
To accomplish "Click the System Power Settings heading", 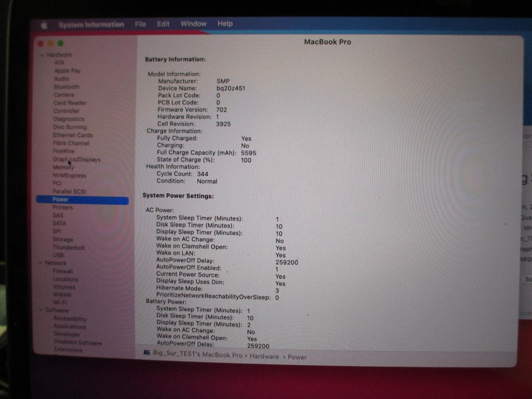I will point(178,196).
